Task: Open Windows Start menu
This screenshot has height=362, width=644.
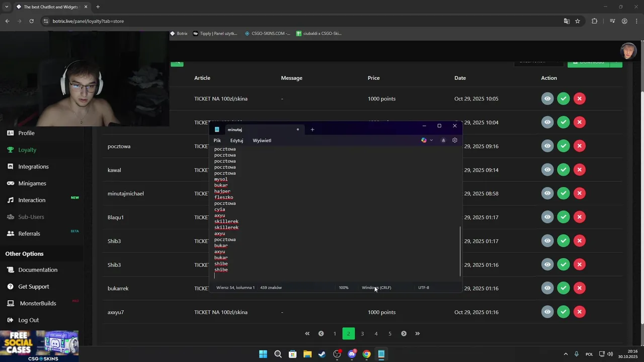Action: (x=263, y=354)
